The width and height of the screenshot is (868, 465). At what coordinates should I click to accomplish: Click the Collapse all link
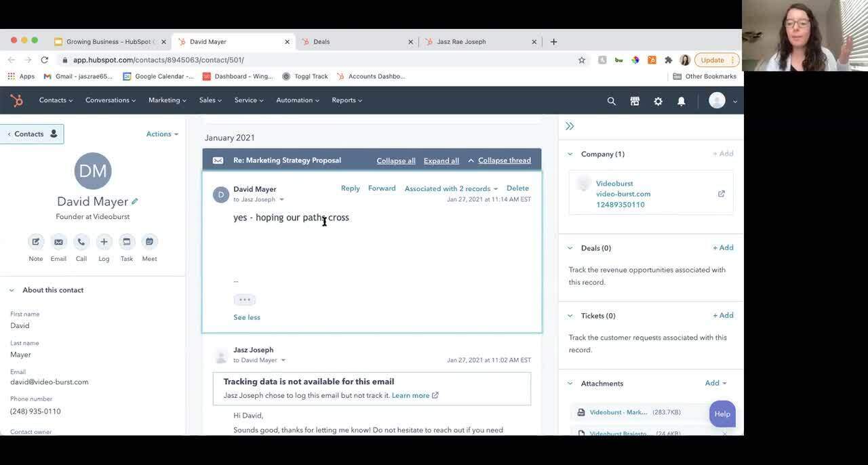tap(396, 161)
